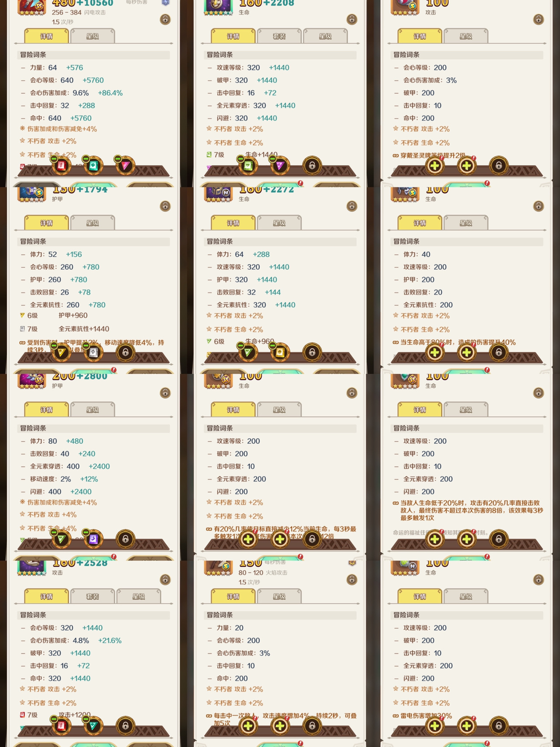The width and height of the screenshot is (560, 747).
Task: Toggle lock on 130+1794 护甲 item
Action: [165, 206]
